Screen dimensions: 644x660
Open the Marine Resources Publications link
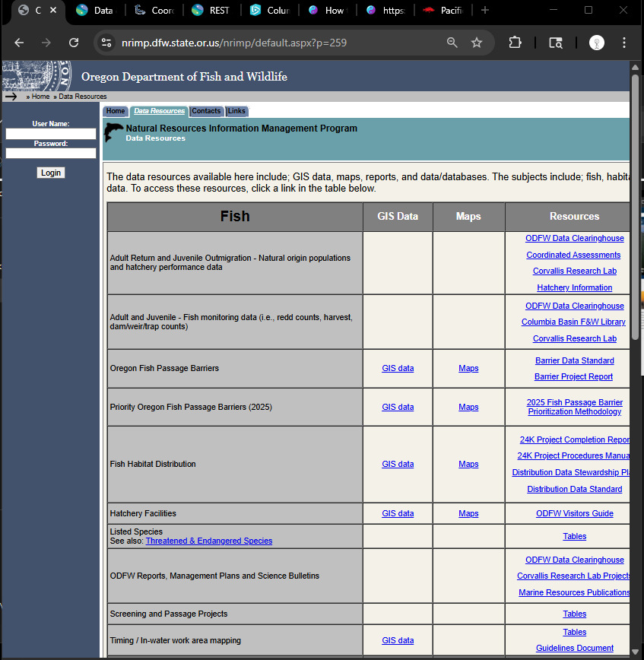click(574, 592)
